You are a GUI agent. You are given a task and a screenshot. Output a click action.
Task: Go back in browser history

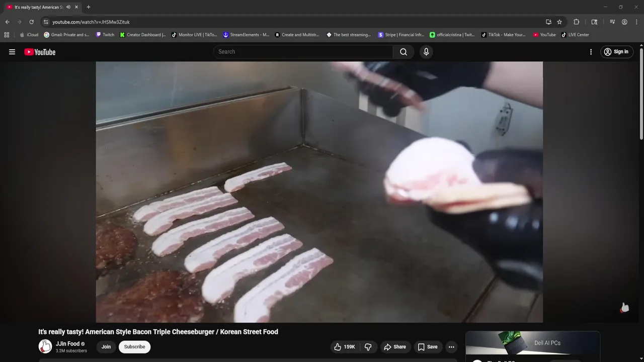click(7, 22)
